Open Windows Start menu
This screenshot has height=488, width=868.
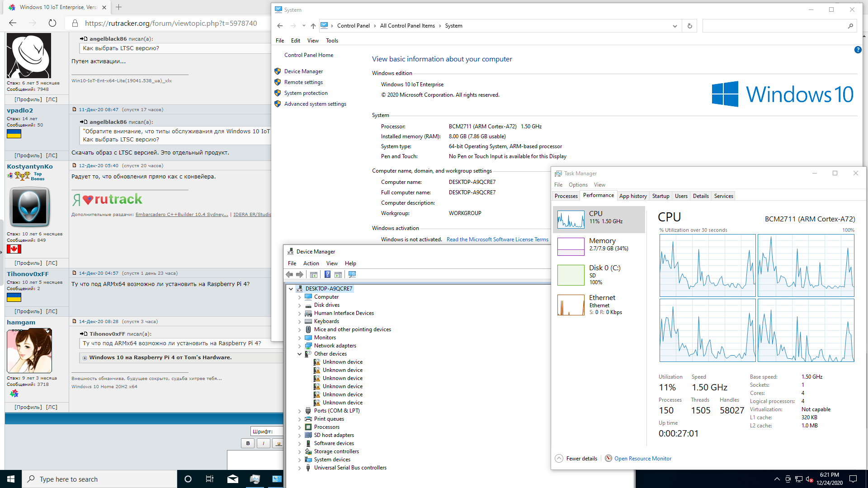tap(11, 479)
